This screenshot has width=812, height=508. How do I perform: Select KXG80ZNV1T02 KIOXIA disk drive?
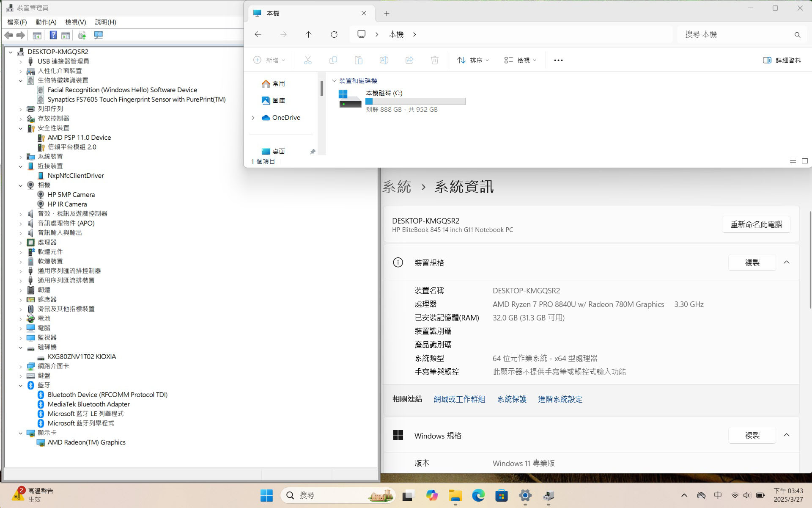(82, 357)
